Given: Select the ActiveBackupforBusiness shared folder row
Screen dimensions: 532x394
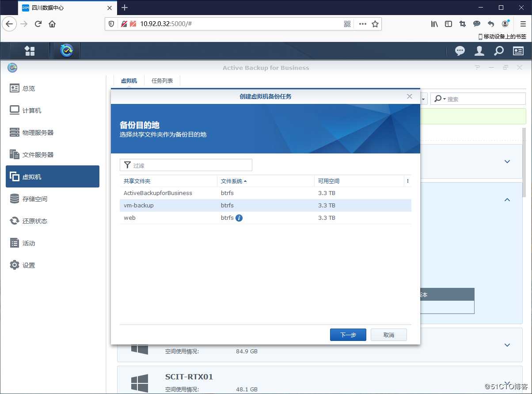Looking at the screenshot, I should tap(266, 193).
